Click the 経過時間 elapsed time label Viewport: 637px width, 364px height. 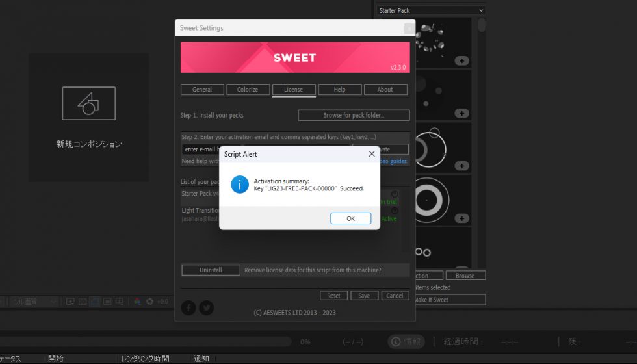click(463, 342)
